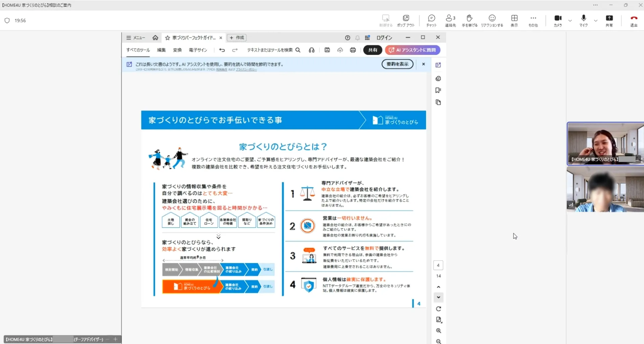Click the undo arrow in Acrobat toolbar
Screen dimensions: 644x344
(222, 50)
